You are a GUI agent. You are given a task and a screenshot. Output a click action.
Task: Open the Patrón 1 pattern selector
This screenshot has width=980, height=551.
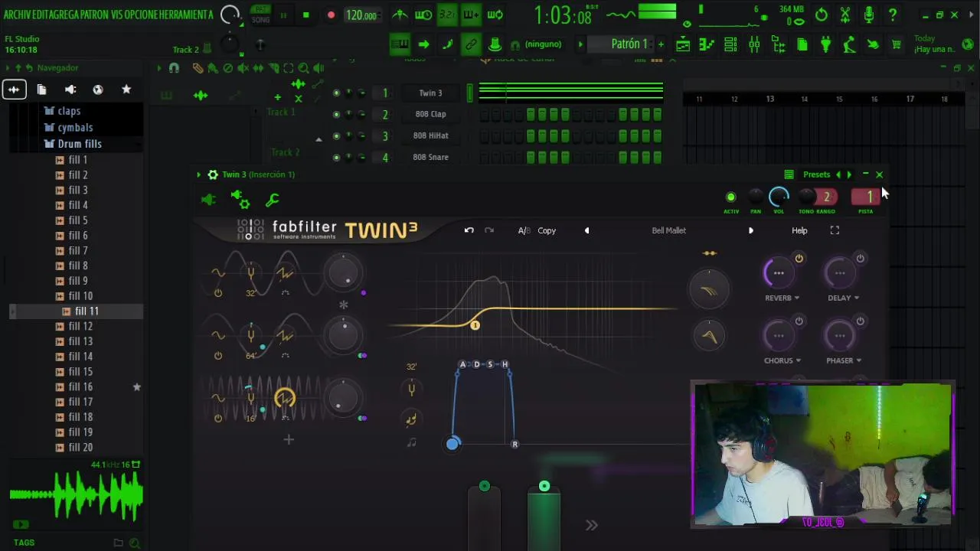[629, 44]
